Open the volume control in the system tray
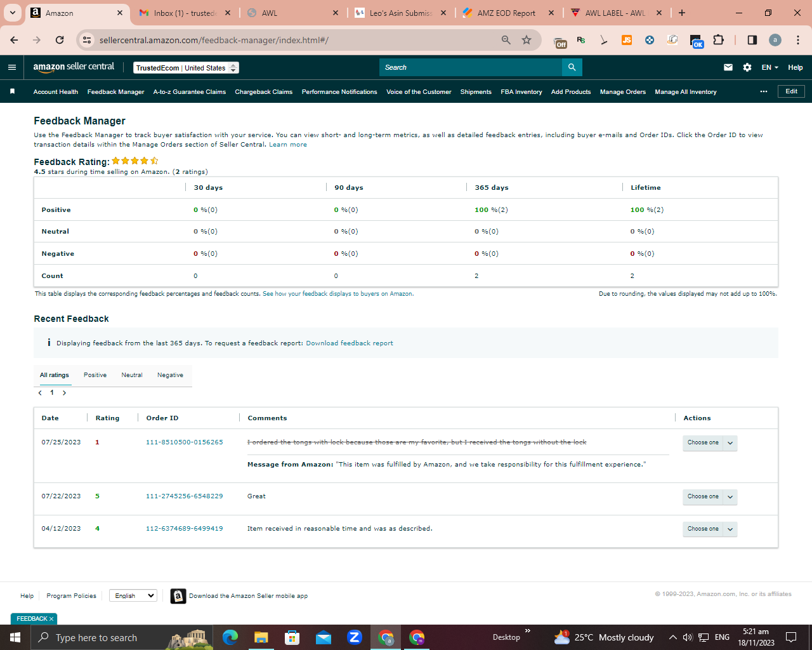Viewport: 812px width, 650px height. [x=688, y=637]
